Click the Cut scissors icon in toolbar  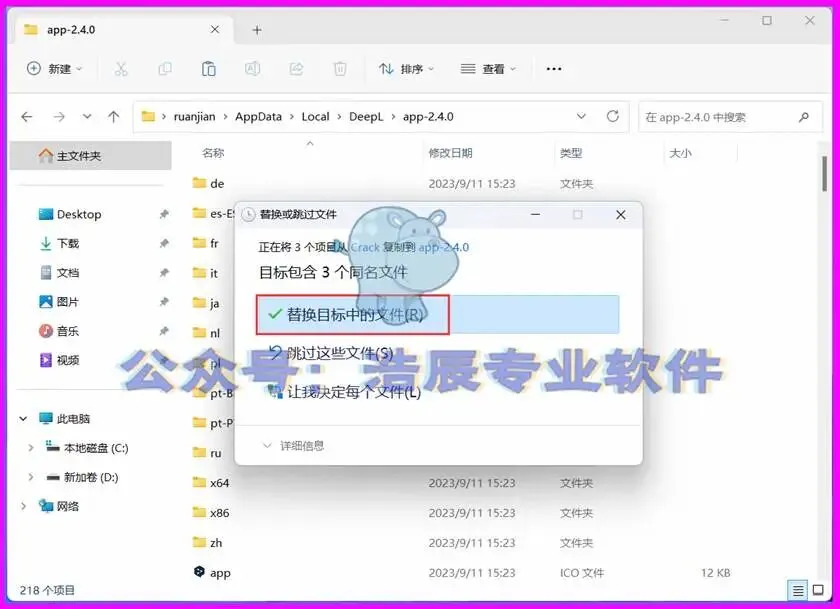(121, 69)
